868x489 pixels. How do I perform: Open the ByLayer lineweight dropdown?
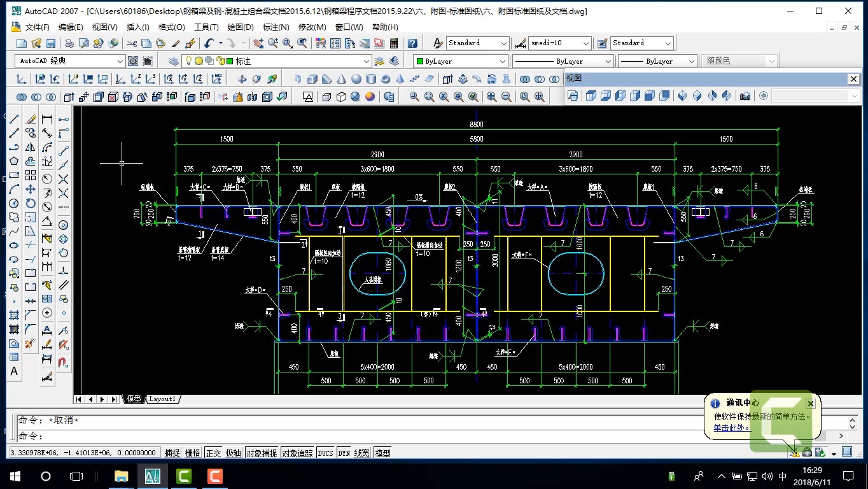[x=657, y=61]
